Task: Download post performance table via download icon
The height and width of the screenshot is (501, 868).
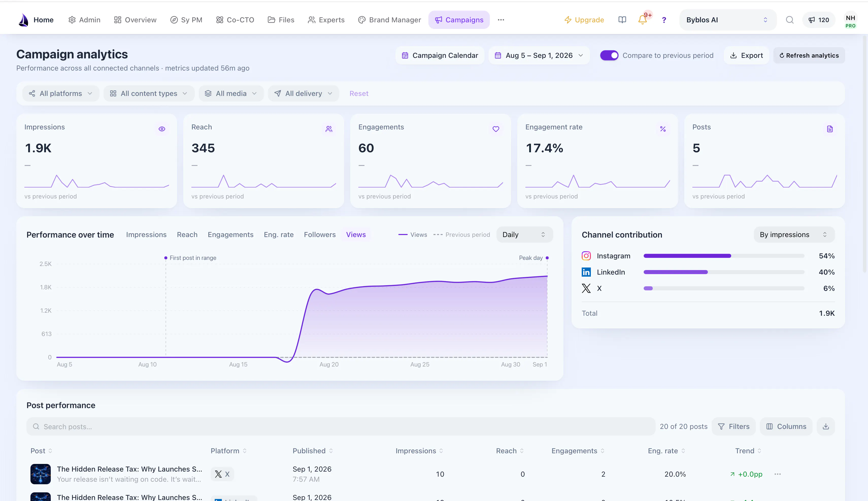Action: tap(826, 426)
